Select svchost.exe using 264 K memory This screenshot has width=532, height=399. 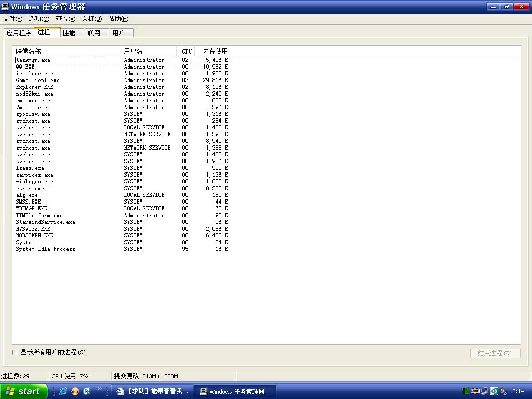(123, 121)
